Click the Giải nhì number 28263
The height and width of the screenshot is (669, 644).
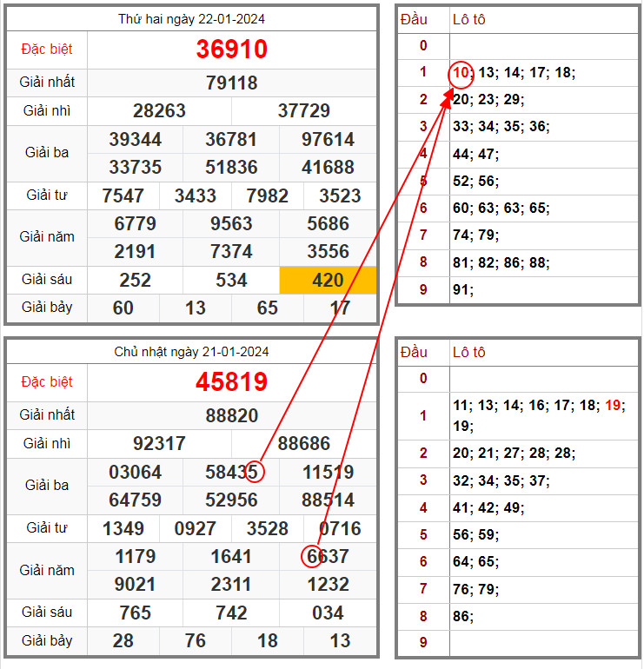click(x=159, y=111)
